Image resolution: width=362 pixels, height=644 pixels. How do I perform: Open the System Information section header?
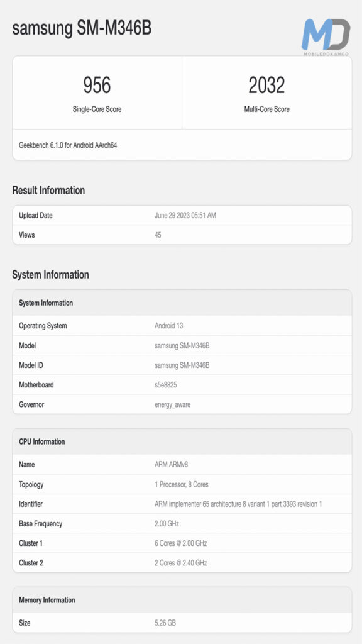pyautogui.click(x=52, y=275)
